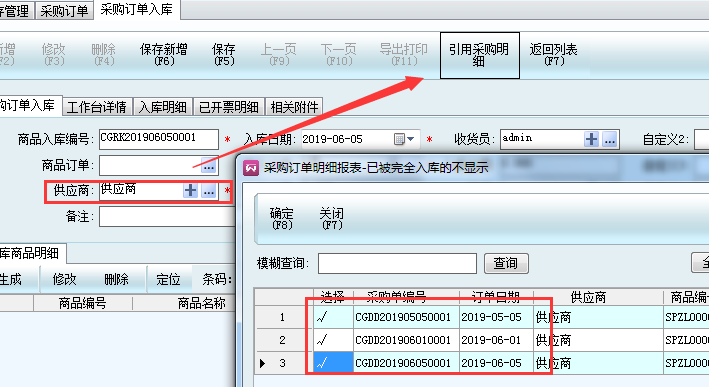
Task: Toggle the checkmark for order CGDD201905050001
Action: point(333,317)
